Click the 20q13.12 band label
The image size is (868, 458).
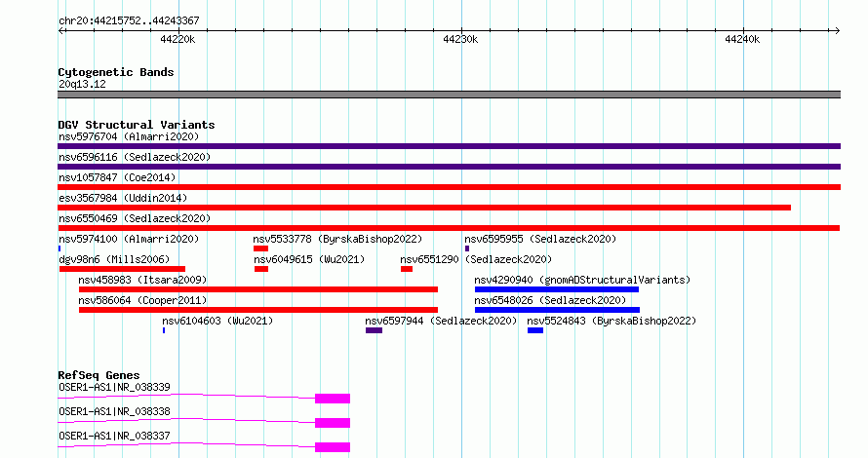[82, 84]
